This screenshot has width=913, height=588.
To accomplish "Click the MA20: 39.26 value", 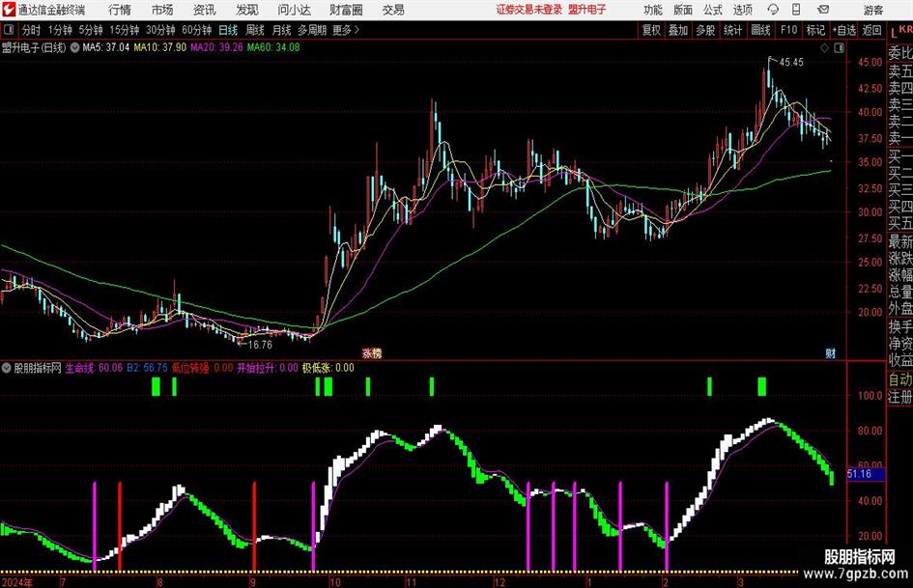I will pos(216,47).
